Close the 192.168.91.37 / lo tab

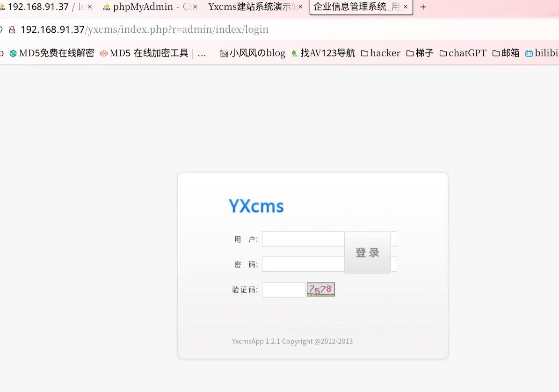point(90,7)
